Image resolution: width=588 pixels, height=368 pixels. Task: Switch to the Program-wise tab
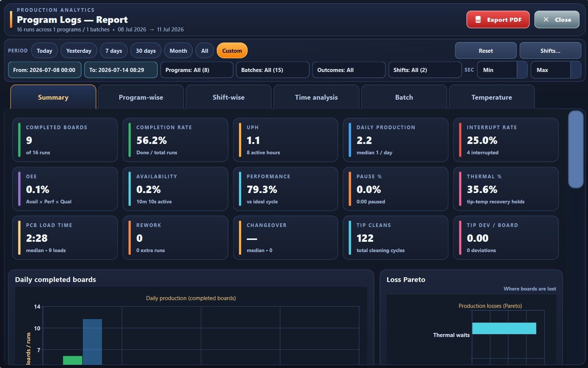click(141, 97)
